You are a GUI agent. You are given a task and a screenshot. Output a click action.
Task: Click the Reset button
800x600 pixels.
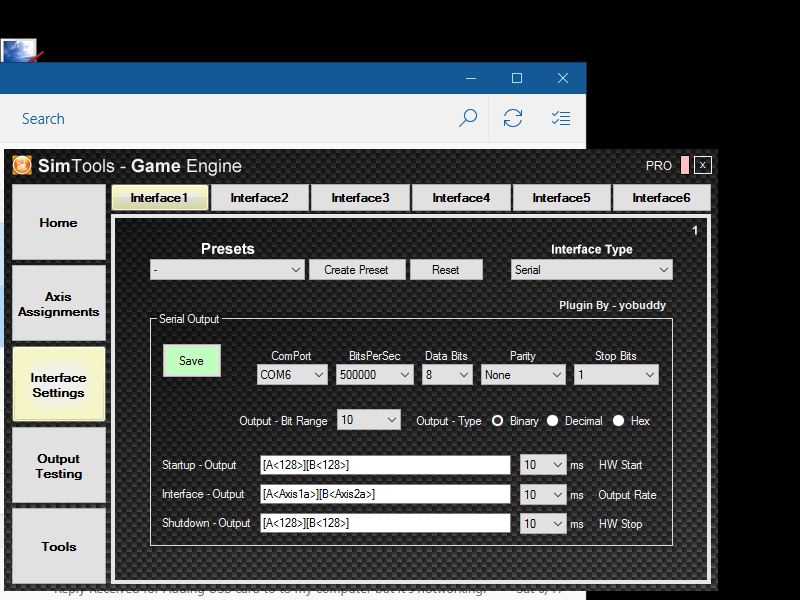point(446,270)
